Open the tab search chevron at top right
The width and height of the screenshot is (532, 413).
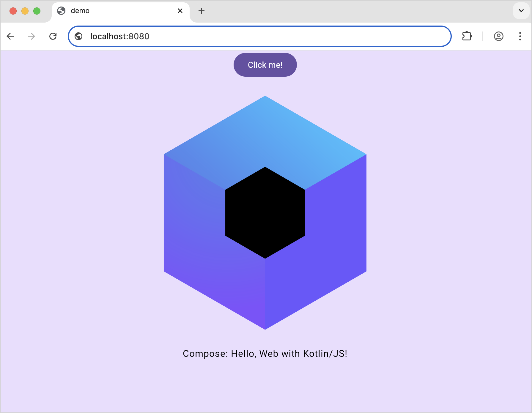[x=521, y=11]
